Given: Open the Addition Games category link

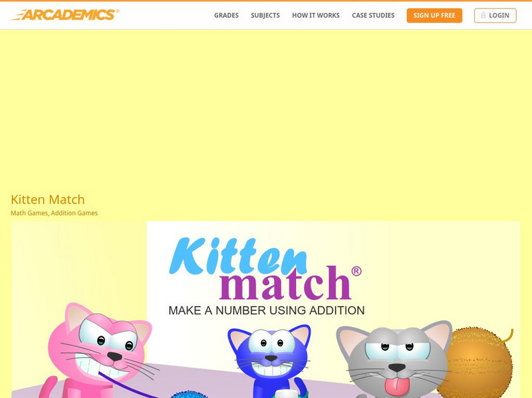Looking at the screenshot, I should 74,213.
